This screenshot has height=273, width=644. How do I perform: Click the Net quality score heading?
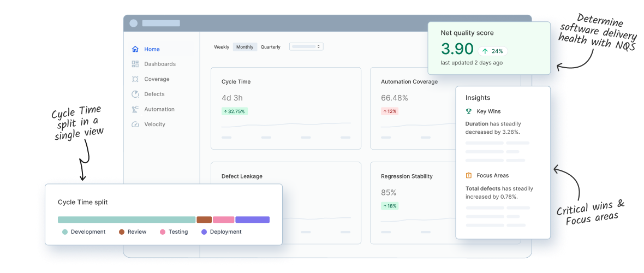(x=467, y=33)
